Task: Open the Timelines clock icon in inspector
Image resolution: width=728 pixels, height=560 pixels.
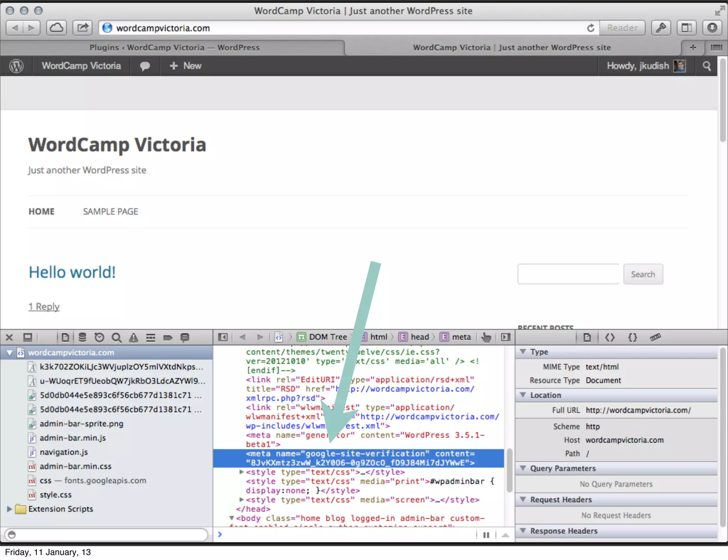Action: pos(99,337)
